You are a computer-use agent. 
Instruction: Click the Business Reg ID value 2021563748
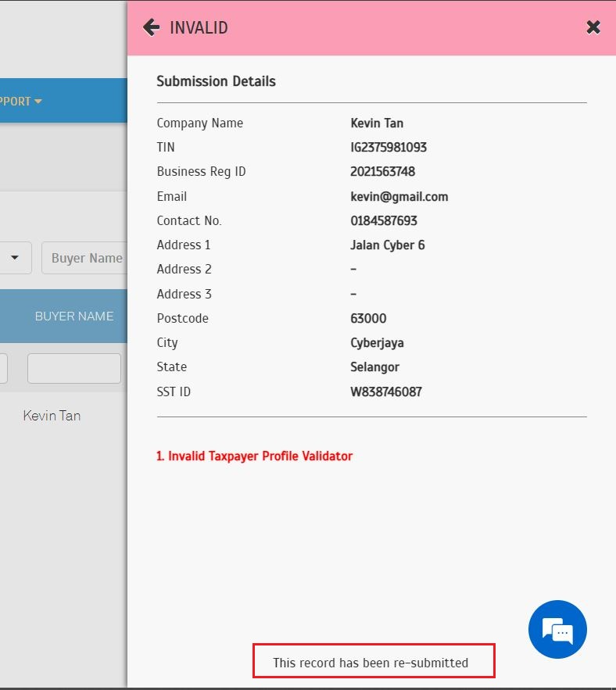pyautogui.click(x=382, y=172)
